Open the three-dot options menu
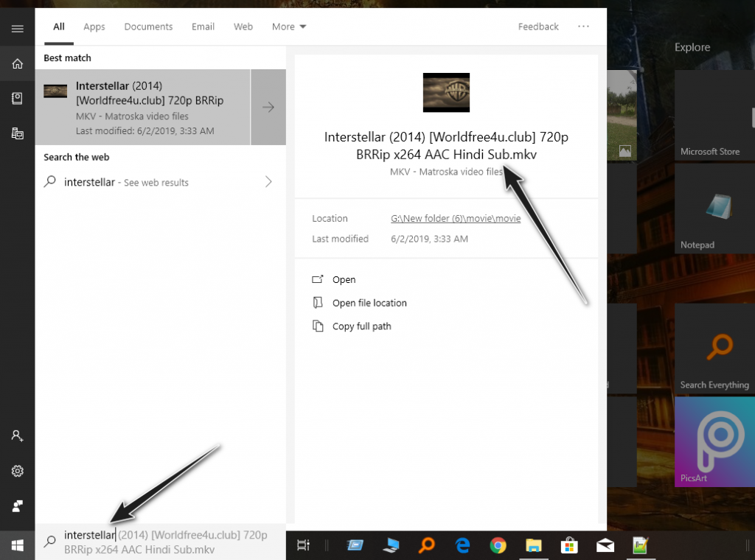Viewport: 755px width, 560px height. [x=583, y=27]
